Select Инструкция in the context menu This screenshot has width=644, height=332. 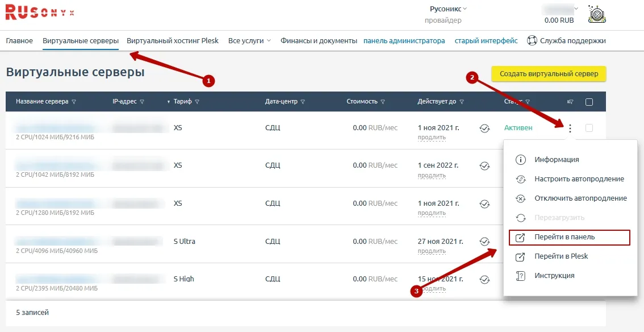[554, 276]
